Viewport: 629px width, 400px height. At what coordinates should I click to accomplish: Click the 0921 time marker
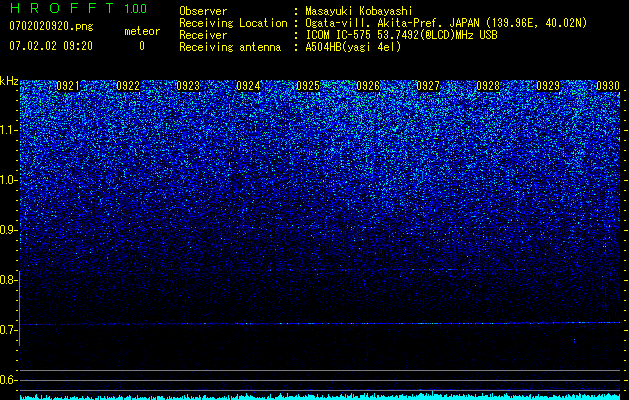68,86
